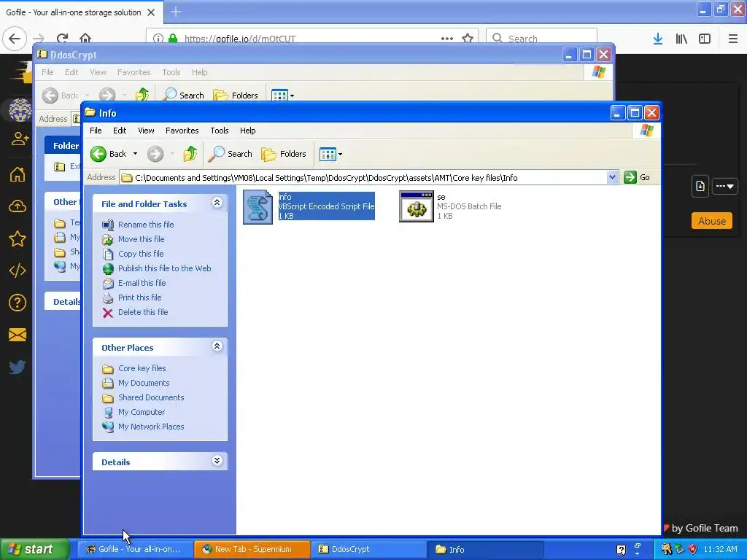Select the info VBScript Encoded Script file icon
Image resolution: width=747 pixels, height=560 pixels.
(258, 206)
